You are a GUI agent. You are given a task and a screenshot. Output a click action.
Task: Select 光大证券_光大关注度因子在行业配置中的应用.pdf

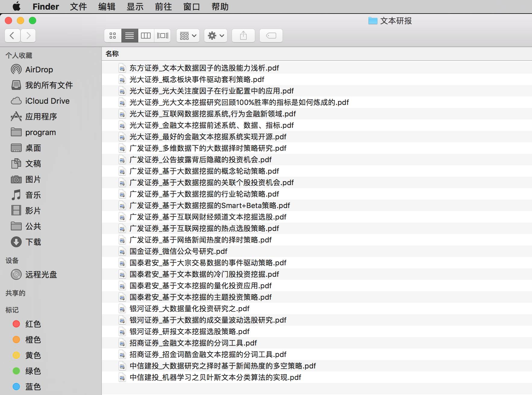[317, 91]
